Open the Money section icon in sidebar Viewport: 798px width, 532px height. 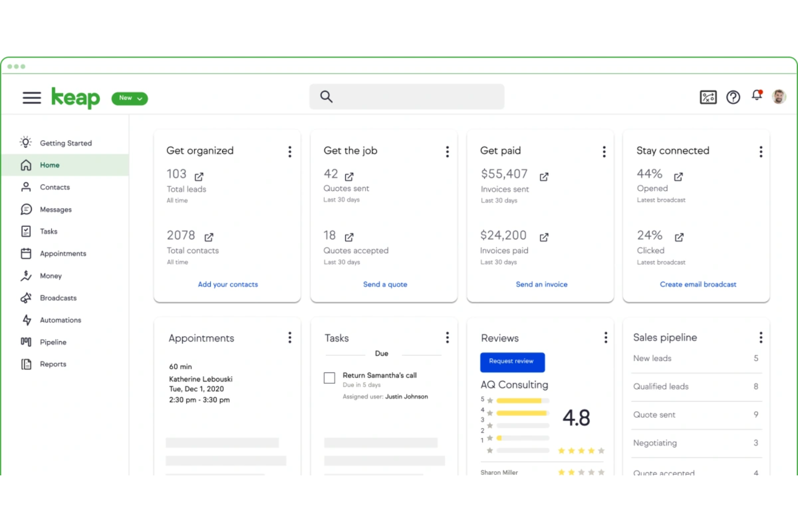26,275
